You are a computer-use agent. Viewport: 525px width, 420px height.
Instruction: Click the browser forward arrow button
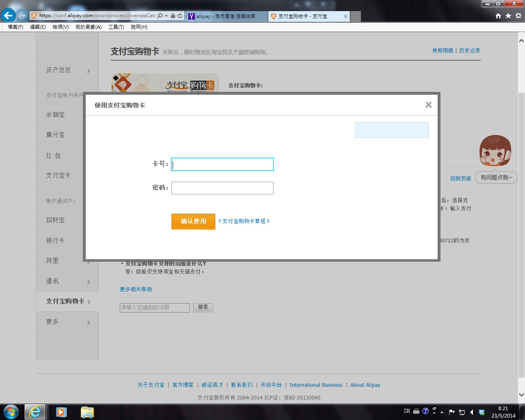[x=23, y=16]
